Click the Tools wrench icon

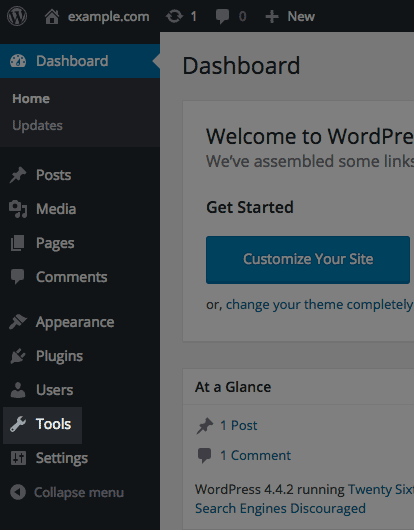click(x=18, y=424)
